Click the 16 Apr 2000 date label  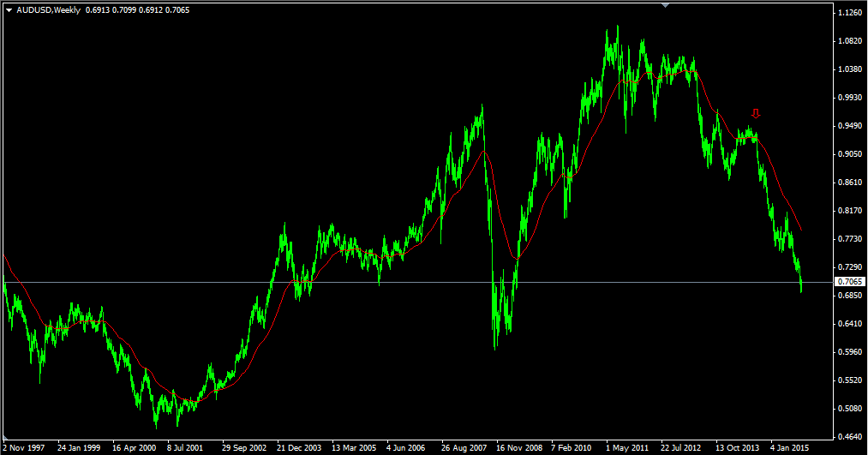point(134,447)
